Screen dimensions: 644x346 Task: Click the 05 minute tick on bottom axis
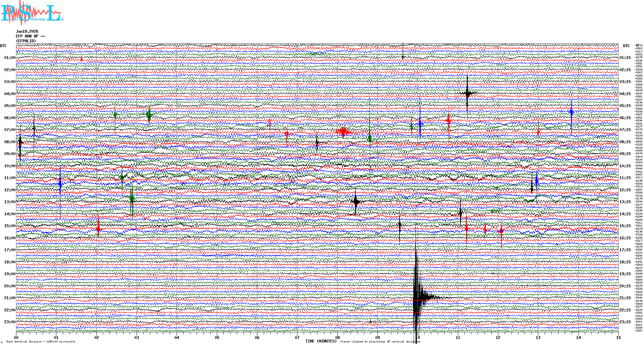click(x=217, y=337)
